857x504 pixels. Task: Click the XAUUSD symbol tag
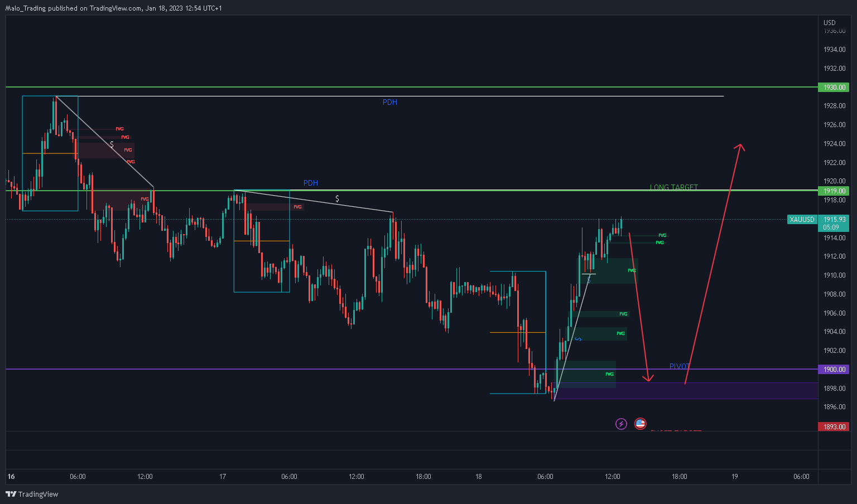tap(802, 220)
